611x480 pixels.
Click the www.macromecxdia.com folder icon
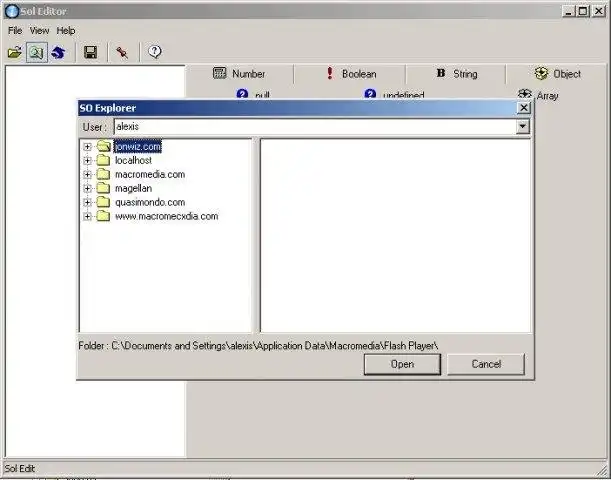click(x=103, y=216)
